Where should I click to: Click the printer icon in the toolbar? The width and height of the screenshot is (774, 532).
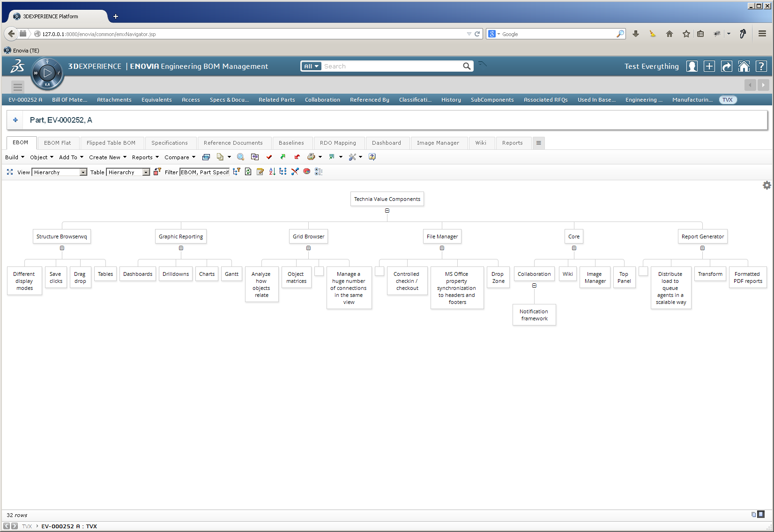pyautogui.click(x=311, y=157)
